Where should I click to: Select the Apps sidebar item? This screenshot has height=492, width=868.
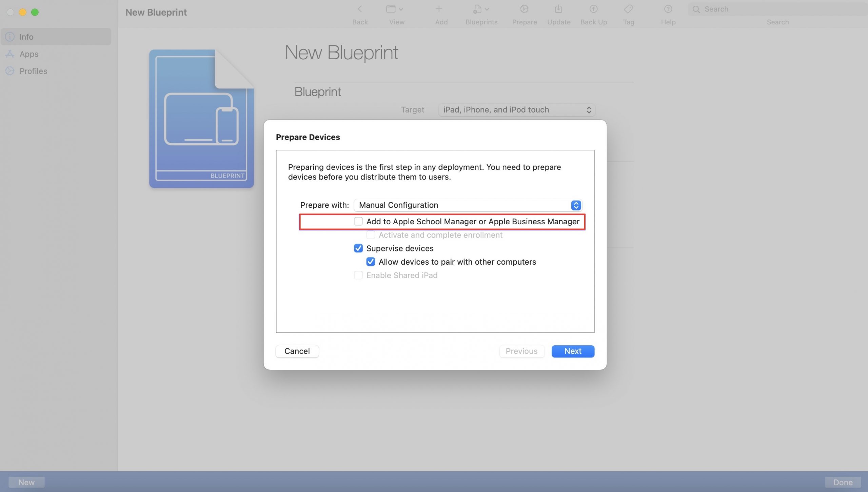[56, 54]
